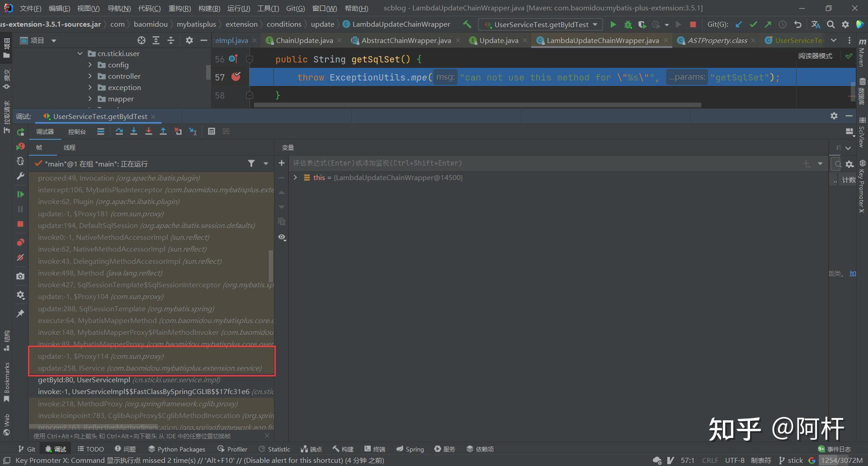Image resolution: width=868 pixels, height=466 pixels.
Task: Toggle Mute Breakpoints in debug sidebar
Action: click(20, 258)
